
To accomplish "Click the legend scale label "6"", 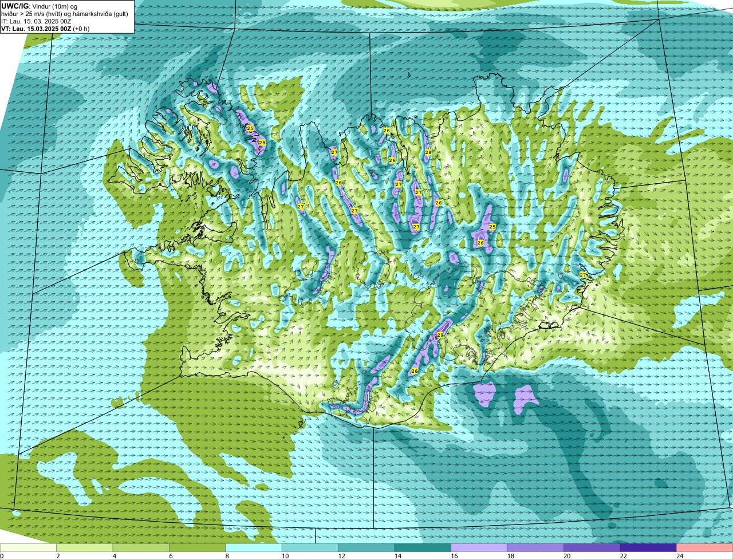I will tap(170, 556).
